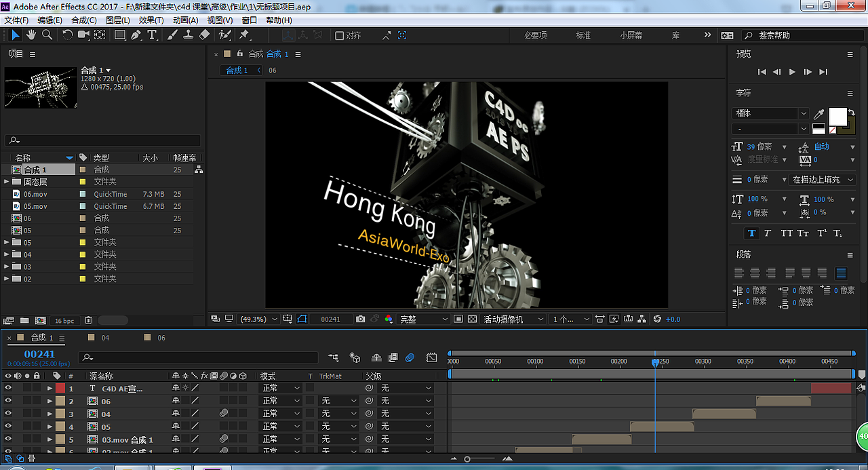Select the Eraser tool
This screenshot has height=470, width=868.
click(204, 35)
